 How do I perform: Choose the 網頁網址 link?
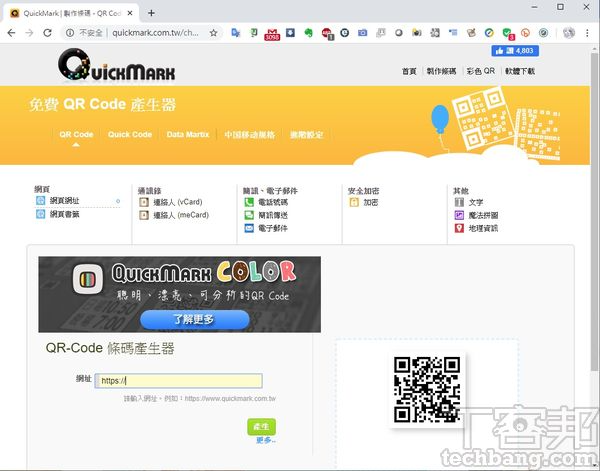64,200
